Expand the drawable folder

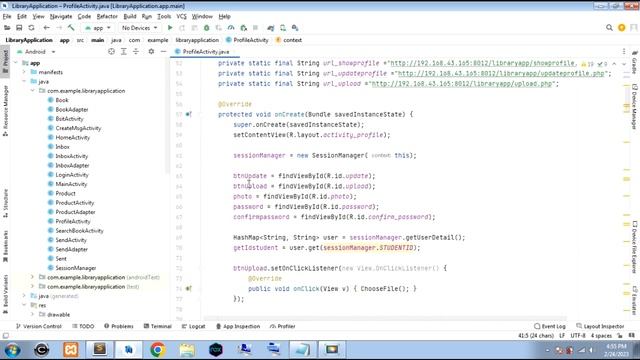tap(33, 314)
